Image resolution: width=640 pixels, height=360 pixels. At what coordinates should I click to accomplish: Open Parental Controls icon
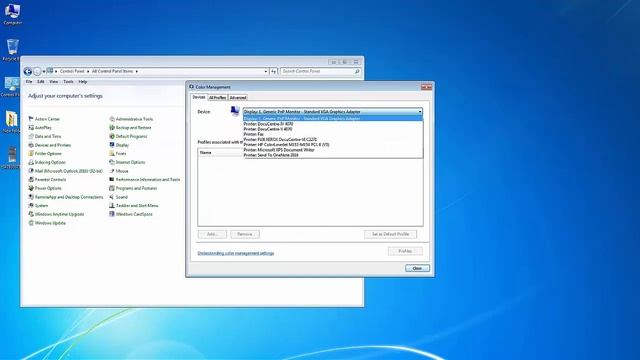[x=31, y=179]
